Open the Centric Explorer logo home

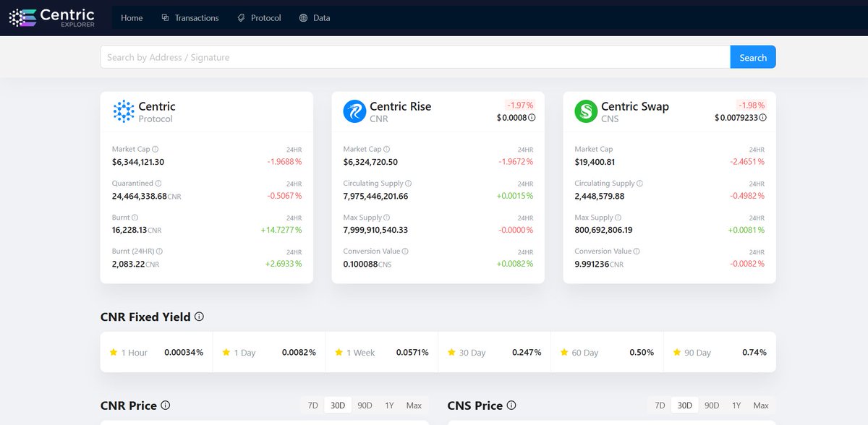pos(51,18)
